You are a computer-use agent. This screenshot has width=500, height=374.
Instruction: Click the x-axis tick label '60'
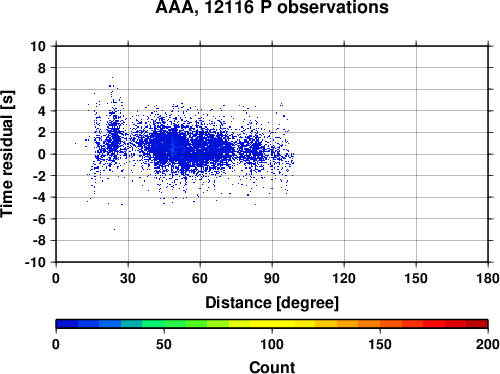(x=200, y=278)
